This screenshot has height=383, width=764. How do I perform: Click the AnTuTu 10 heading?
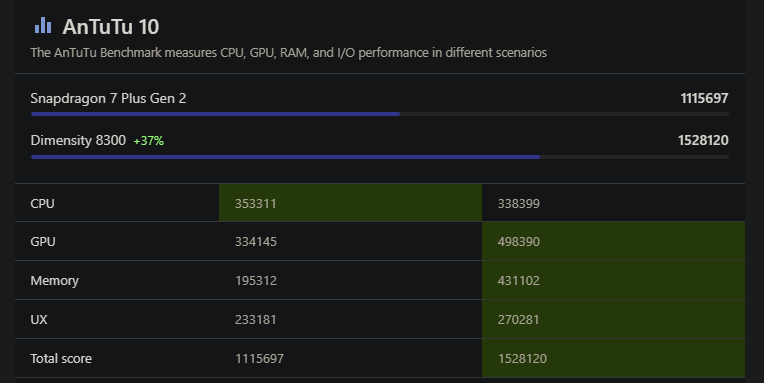coord(111,27)
